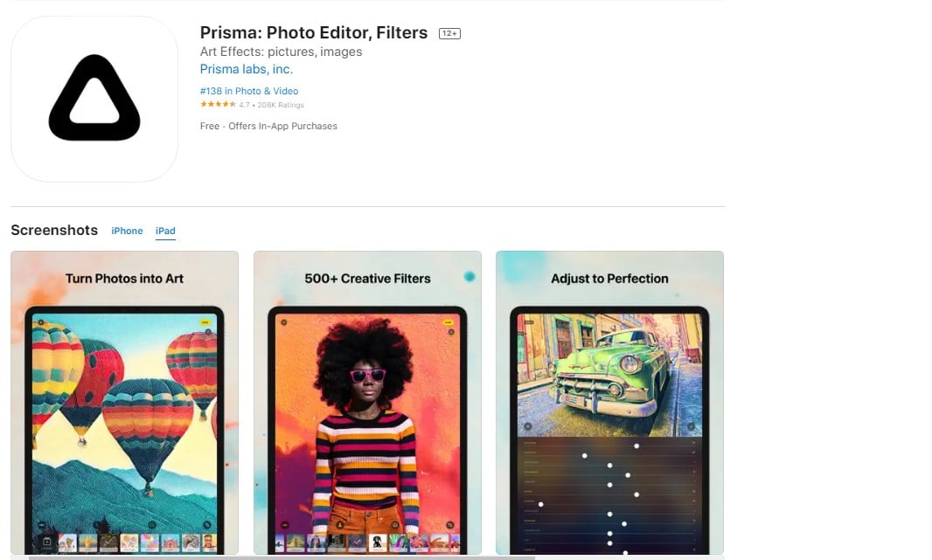Click the gallery icon at the balloon screenshot's bottom left
Image resolution: width=932 pixels, height=560 pixels.
pyautogui.click(x=47, y=543)
